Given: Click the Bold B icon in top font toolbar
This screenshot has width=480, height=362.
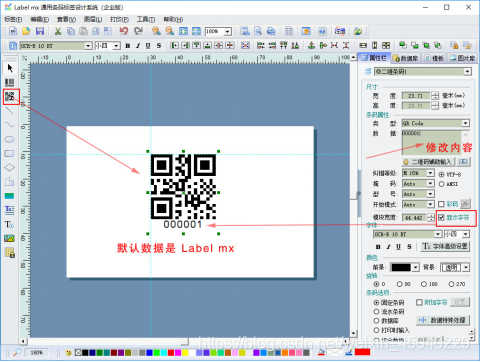Looking at the screenshot, I should (x=128, y=46).
